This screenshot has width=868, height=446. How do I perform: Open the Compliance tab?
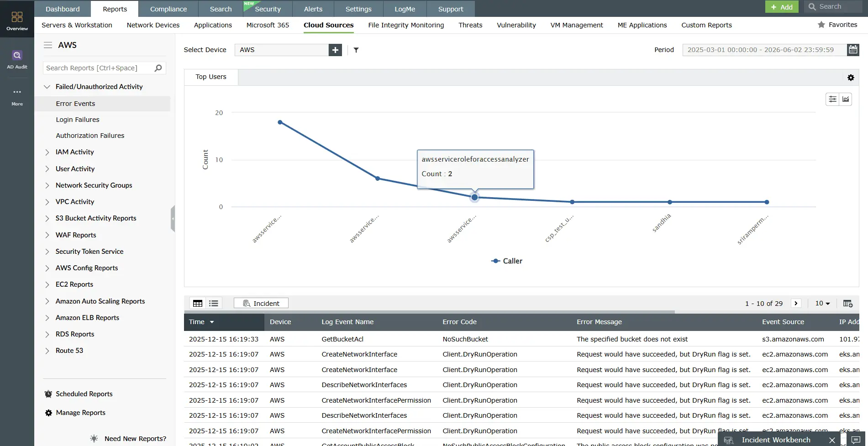click(x=168, y=9)
